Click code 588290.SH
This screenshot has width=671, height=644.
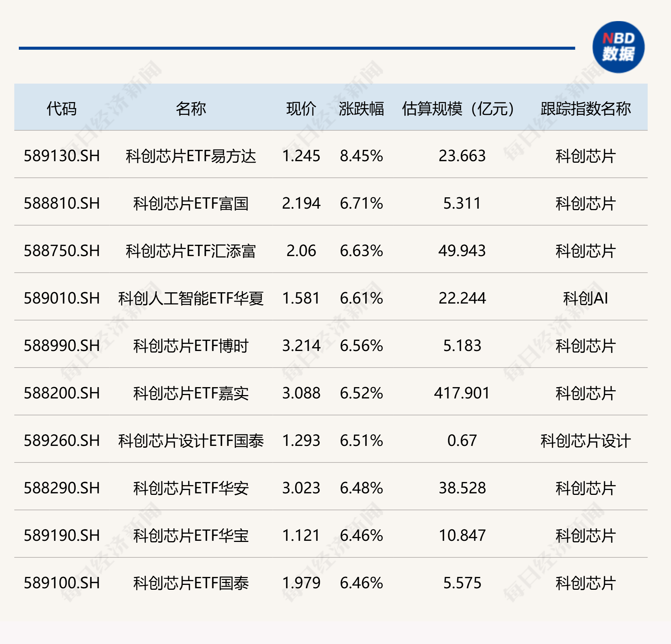[61, 488]
